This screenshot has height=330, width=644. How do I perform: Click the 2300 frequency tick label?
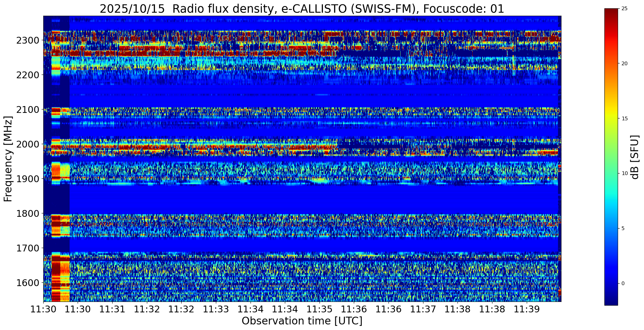click(x=27, y=41)
